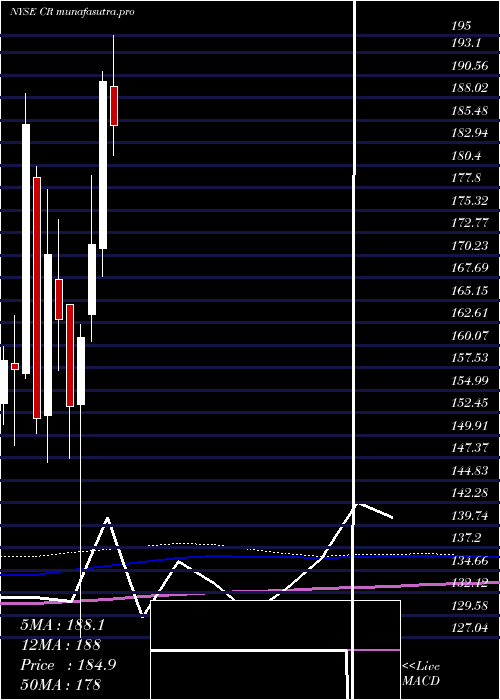Click the <<Live MACD label
500x700 pixels.
(421, 673)
